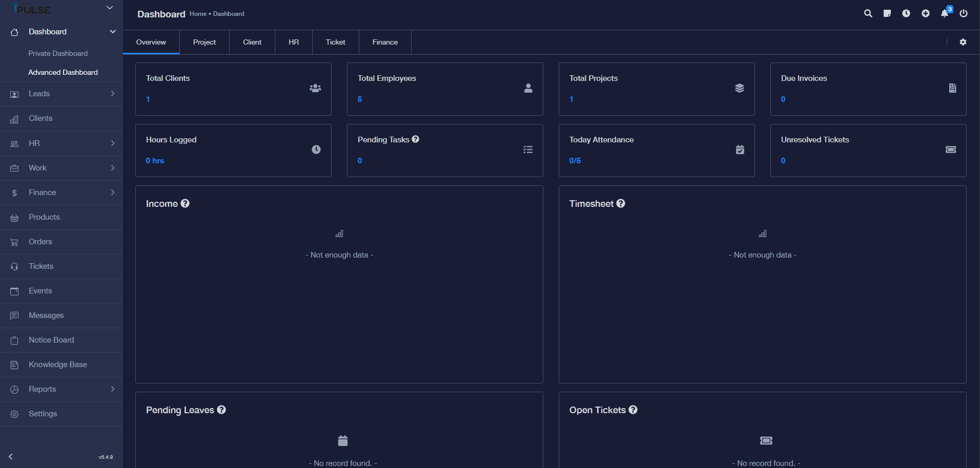The image size is (980, 468).
Task: Expand the Finance submenu chevron
Action: [112, 193]
